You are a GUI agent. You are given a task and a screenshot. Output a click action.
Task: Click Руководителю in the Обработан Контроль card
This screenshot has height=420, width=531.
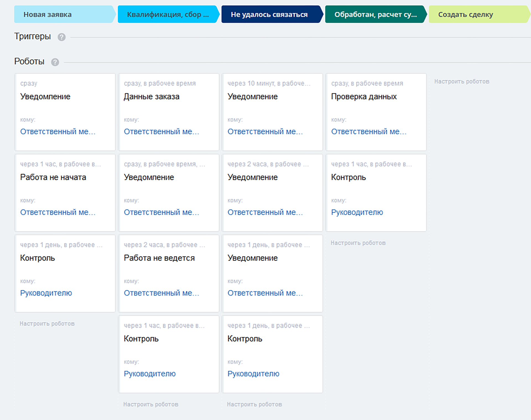[357, 212]
